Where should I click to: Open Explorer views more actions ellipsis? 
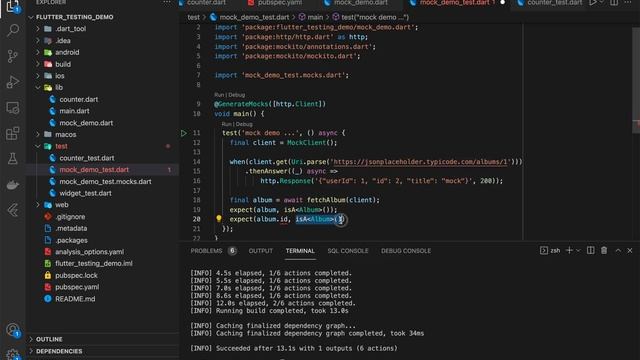coord(167,2)
